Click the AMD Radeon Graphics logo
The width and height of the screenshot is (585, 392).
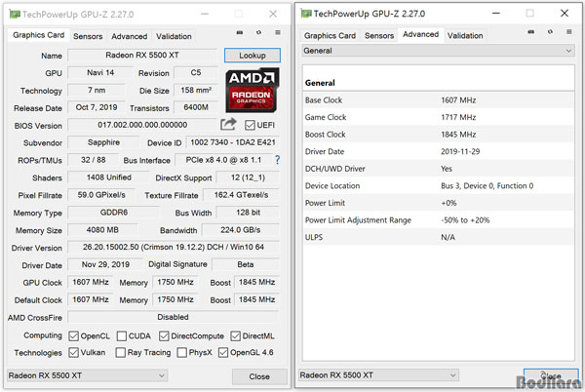(x=253, y=90)
